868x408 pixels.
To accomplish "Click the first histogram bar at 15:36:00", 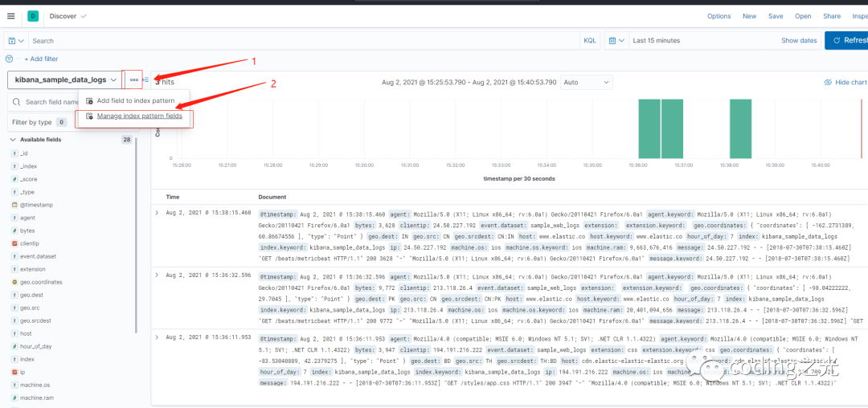I will (649, 129).
